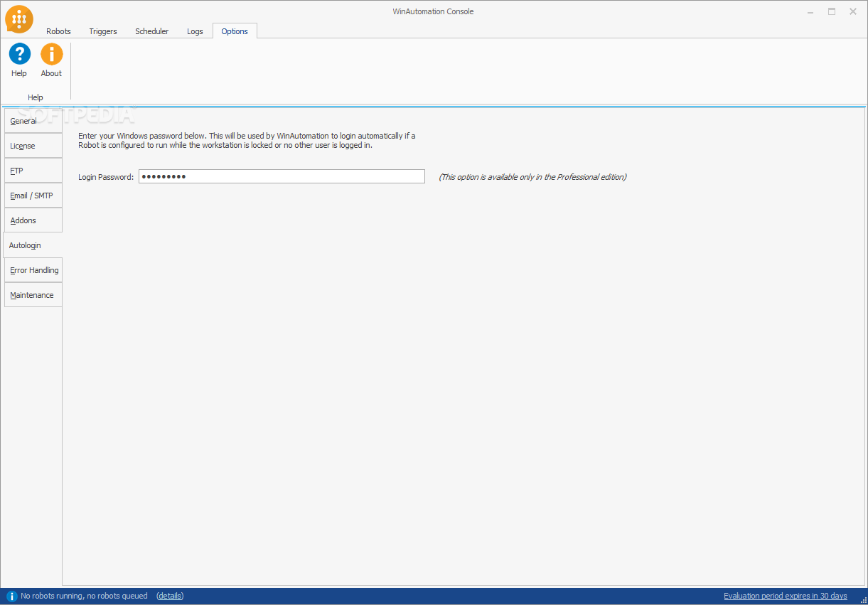This screenshot has height=605, width=868.
Task: Open the License options section
Action: tap(33, 146)
